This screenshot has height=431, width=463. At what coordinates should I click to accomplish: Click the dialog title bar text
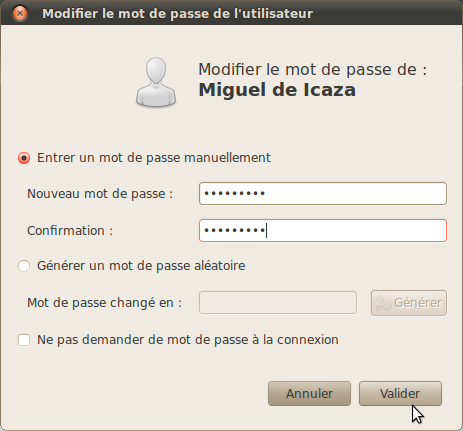tap(177, 14)
